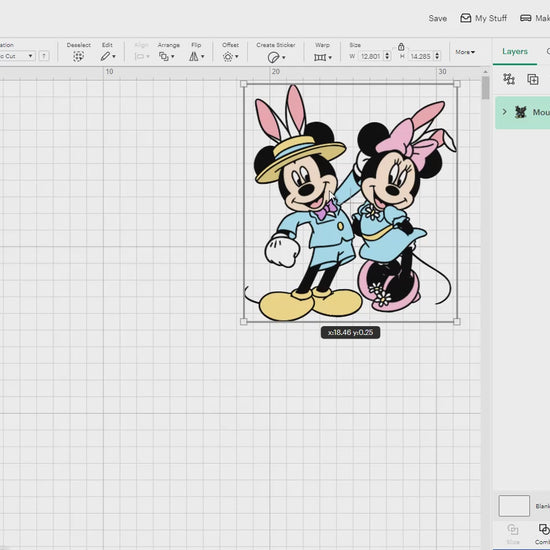Click top-right selection handle of image
Image resolution: width=550 pixels, height=550 pixels.
click(x=457, y=84)
